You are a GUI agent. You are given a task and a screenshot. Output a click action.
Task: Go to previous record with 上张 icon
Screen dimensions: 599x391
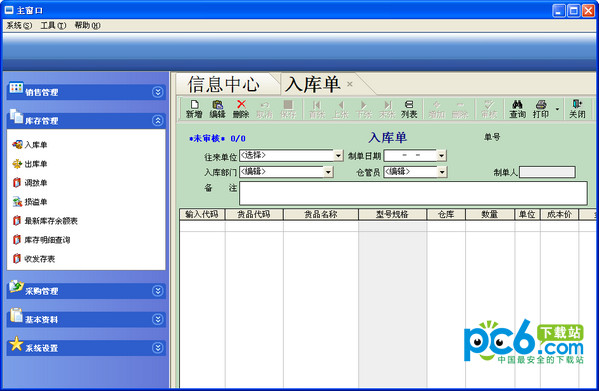pyautogui.click(x=340, y=109)
